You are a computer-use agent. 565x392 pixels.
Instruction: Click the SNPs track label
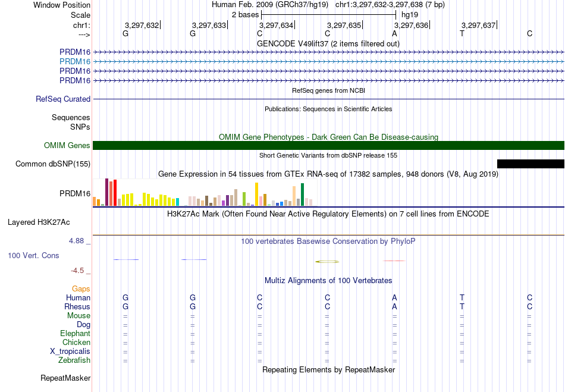(x=80, y=127)
